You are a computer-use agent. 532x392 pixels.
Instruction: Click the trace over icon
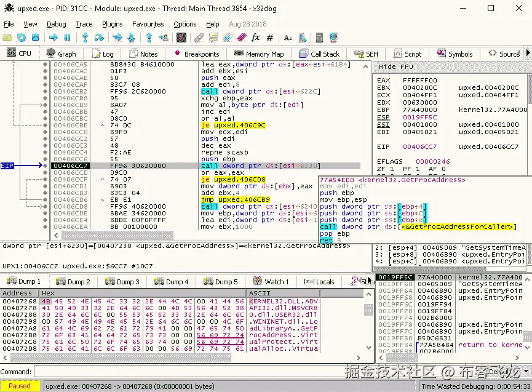click(131, 38)
